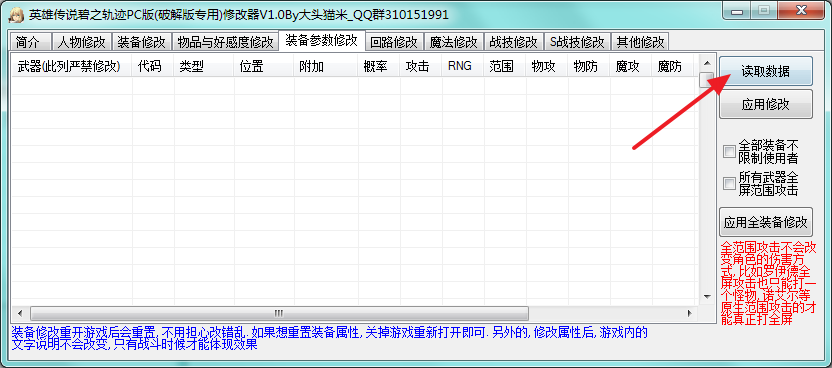Open the 人物修改 tab
The width and height of the screenshot is (832, 368).
(82, 42)
